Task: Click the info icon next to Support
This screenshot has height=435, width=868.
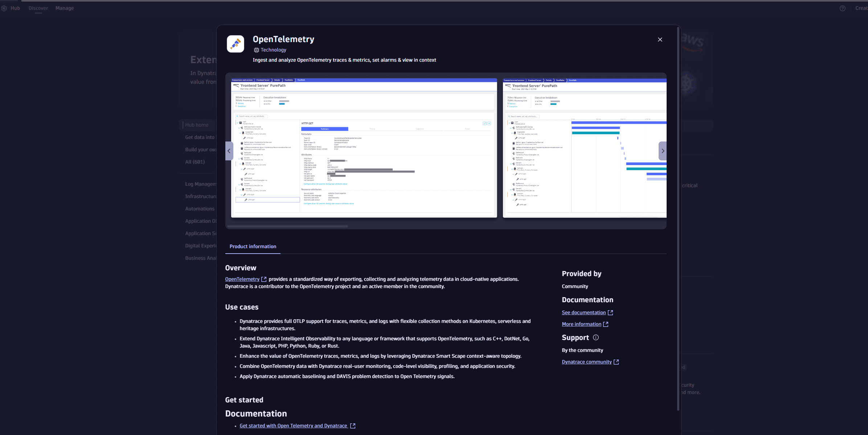Action: click(596, 337)
